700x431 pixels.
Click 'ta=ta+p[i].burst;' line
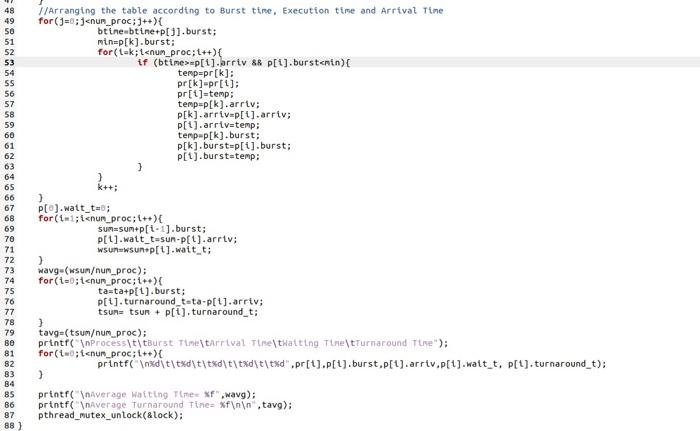142,291
